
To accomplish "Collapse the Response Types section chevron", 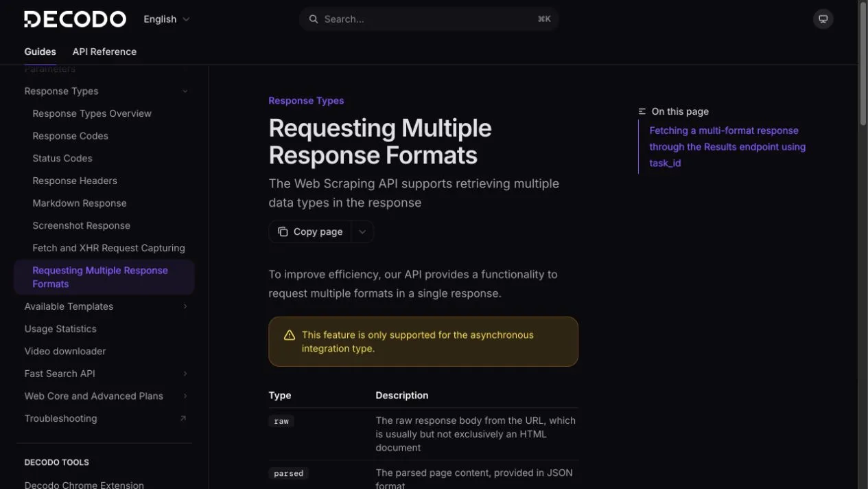I will (185, 91).
